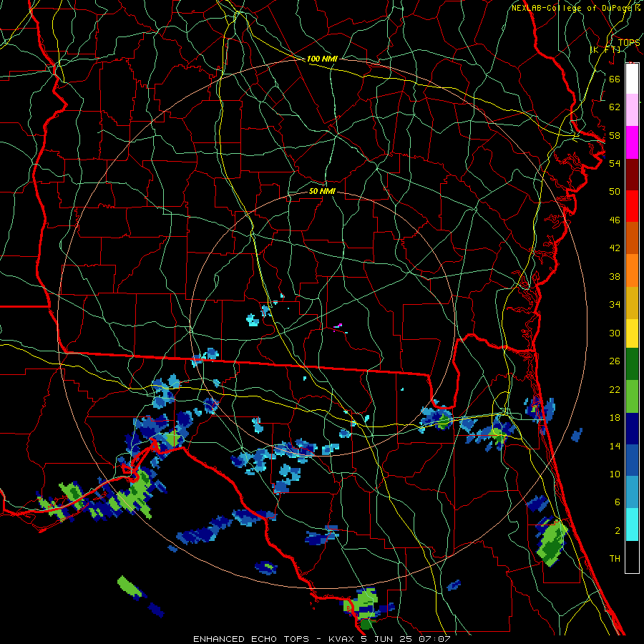Screen dimensions: 644x644
Task: Select the "54" legend value
Action: click(x=615, y=163)
